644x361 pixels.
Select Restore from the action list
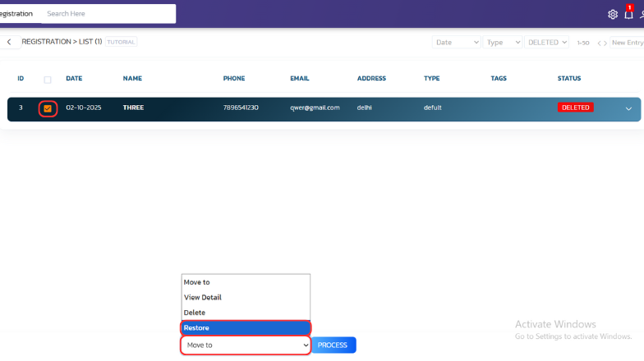246,328
